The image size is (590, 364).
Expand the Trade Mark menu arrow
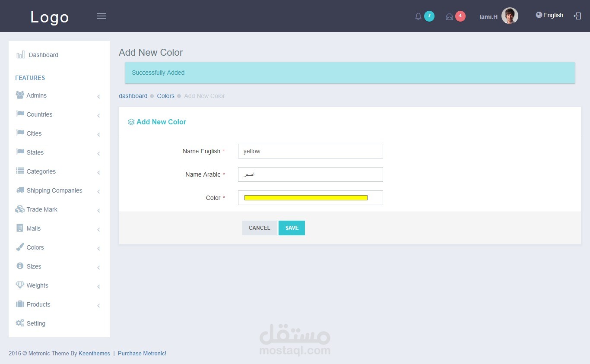click(98, 210)
